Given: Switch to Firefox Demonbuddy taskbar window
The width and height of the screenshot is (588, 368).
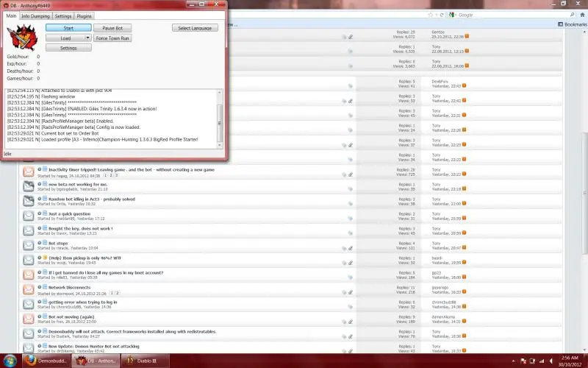Looking at the screenshot, I should [51, 361].
